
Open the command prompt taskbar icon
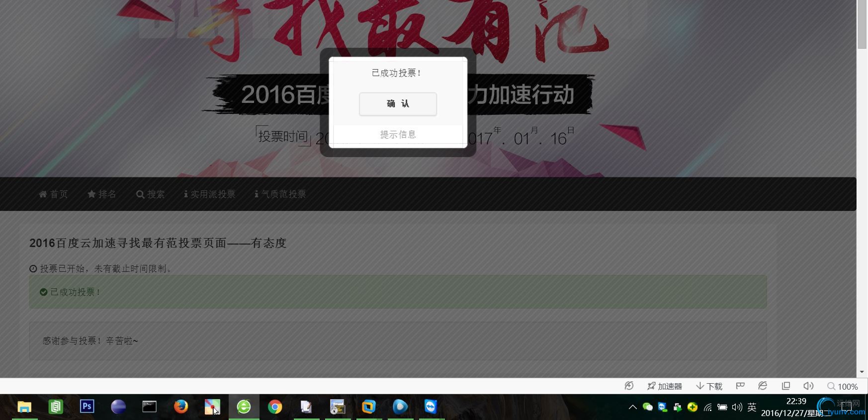tap(150, 407)
